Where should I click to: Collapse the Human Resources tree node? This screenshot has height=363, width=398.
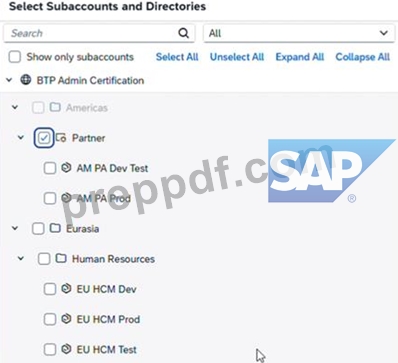[x=21, y=258]
